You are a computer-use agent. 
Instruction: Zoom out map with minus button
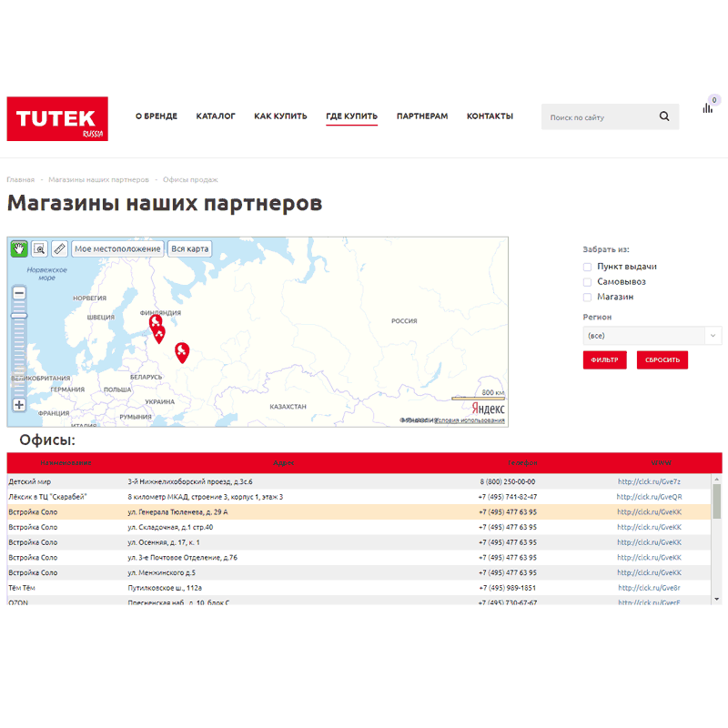pyautogui.click(x=19, y=293)
